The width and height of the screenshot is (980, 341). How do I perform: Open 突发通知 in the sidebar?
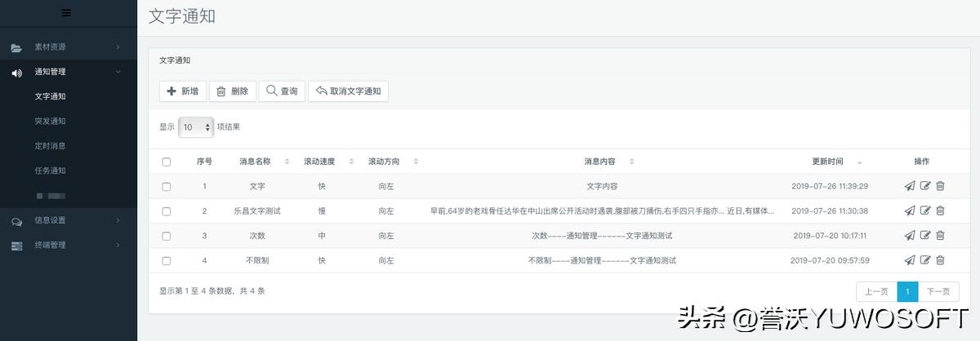50,121
